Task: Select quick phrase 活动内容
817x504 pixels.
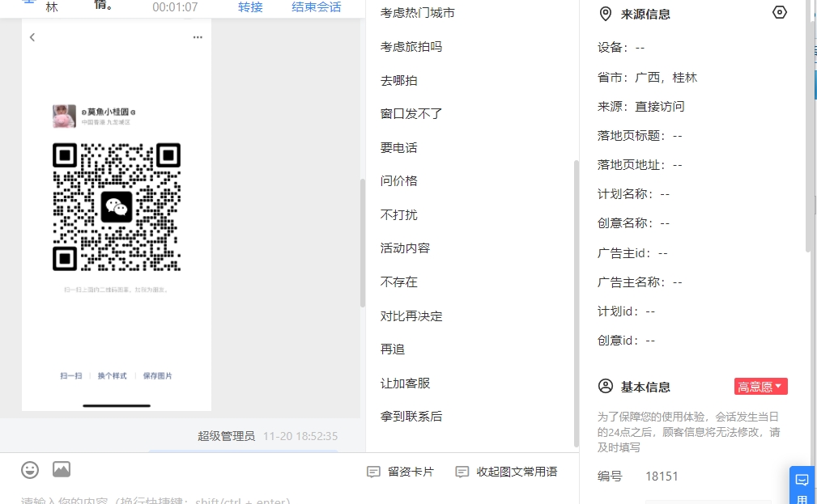Action: point(405,248)
